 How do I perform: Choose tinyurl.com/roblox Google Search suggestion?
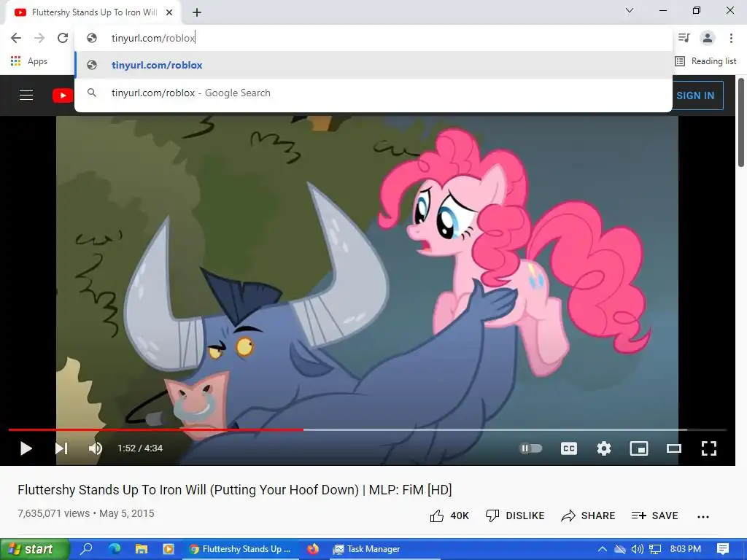[x=373, y=93]
